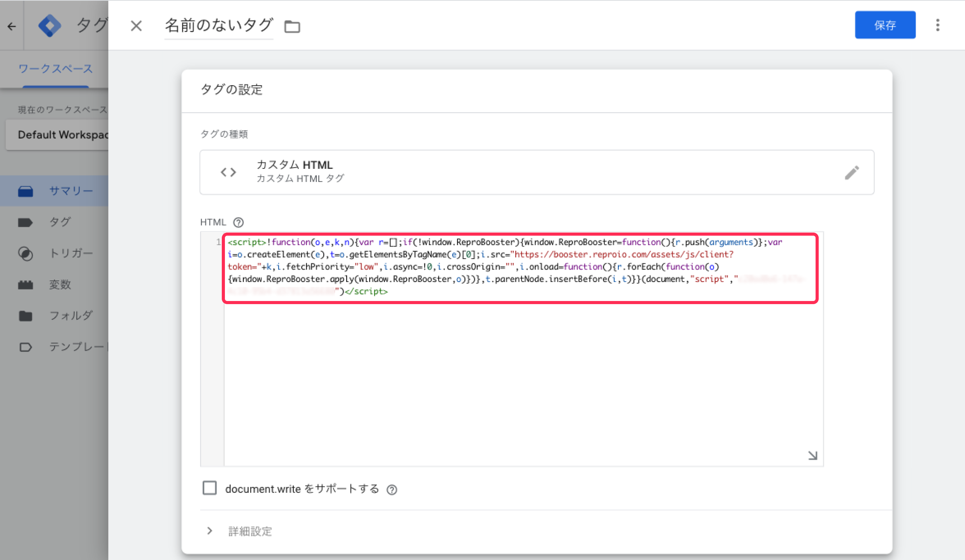965x560 pixels.
Task: Click the Google Tag Manager logo
Action: 50,26
